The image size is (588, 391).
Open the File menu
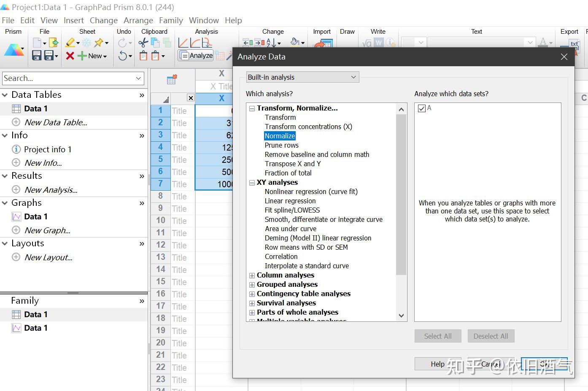coord(8,20)
